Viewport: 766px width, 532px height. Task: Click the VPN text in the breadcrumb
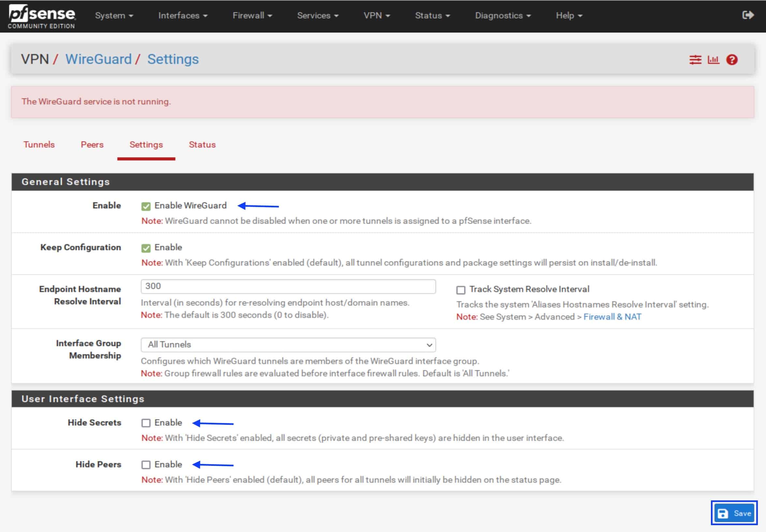coord(35,59)
